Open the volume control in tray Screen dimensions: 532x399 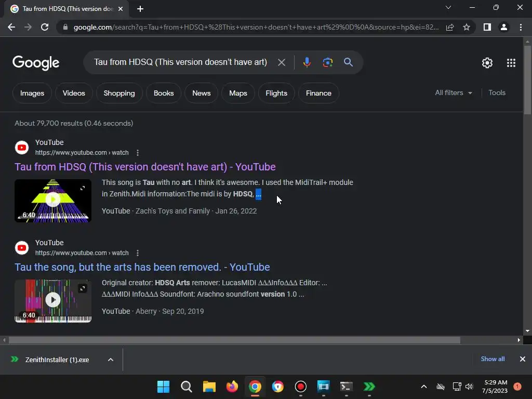(x=469, y=387)
